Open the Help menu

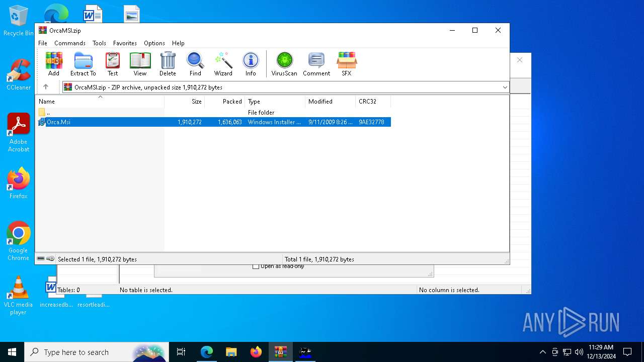(178, 43)
